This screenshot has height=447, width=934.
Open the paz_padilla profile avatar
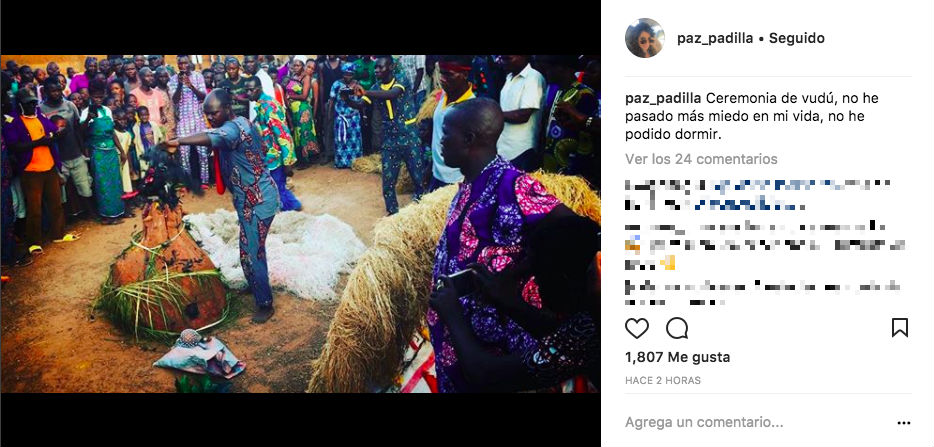(645, 38)
